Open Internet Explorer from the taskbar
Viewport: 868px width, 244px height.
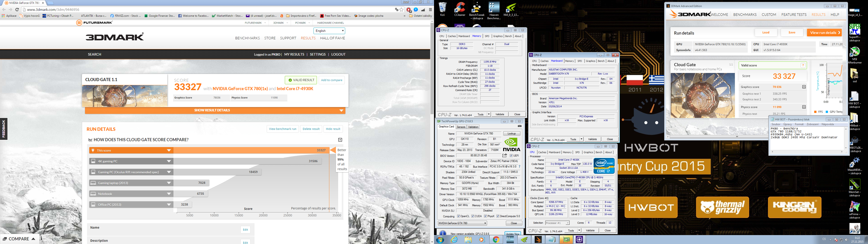click(454, 240)
